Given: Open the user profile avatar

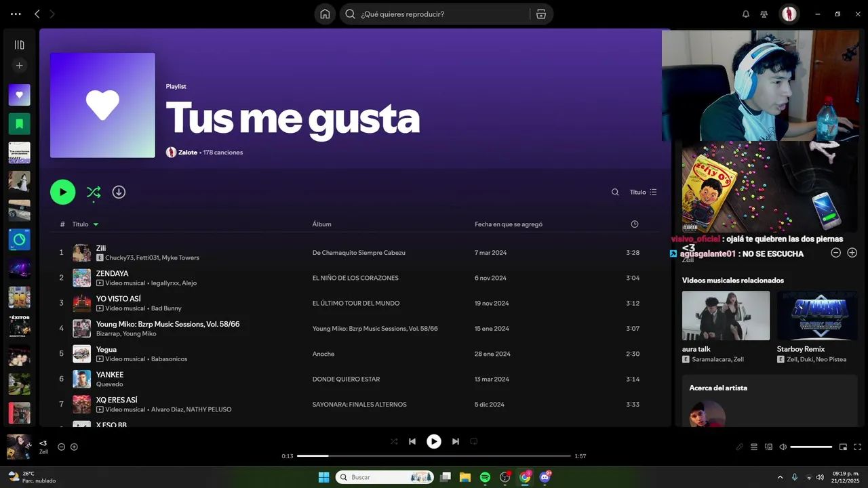Looking at the screenshot, I should (x=789, y=14).
